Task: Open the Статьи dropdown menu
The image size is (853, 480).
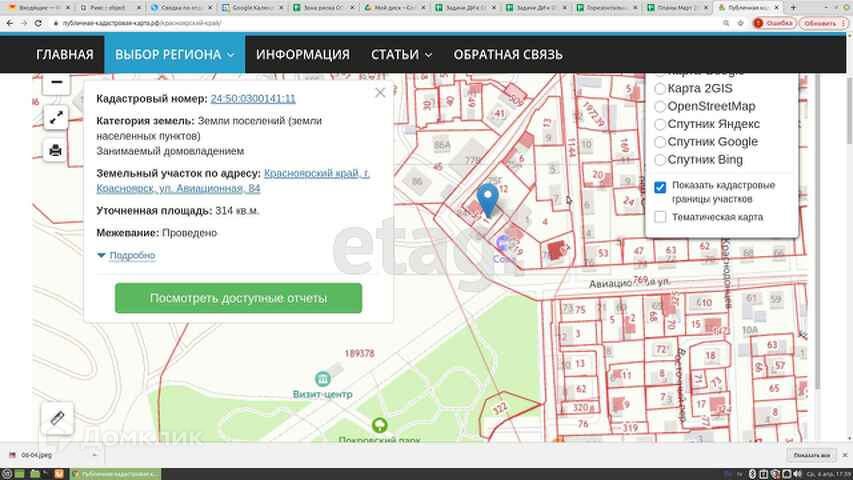Action: 401,54
